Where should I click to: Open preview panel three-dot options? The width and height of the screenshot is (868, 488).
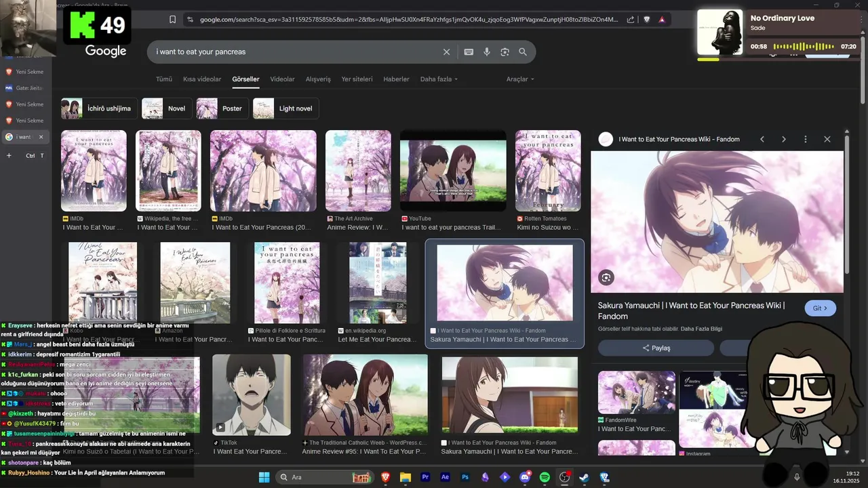[806, 139]
